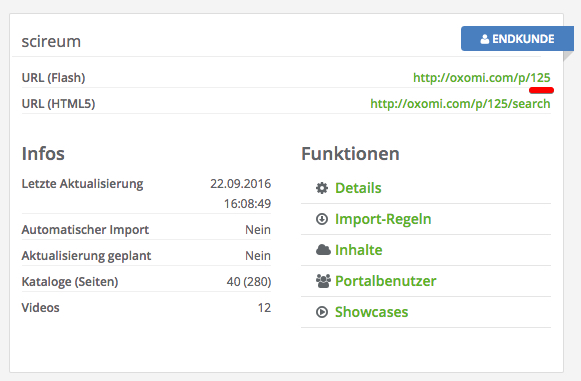The width and height of the screenshot is (581, 381).
Task: Open the Inhalte link
Action: (x=359, y=250)
